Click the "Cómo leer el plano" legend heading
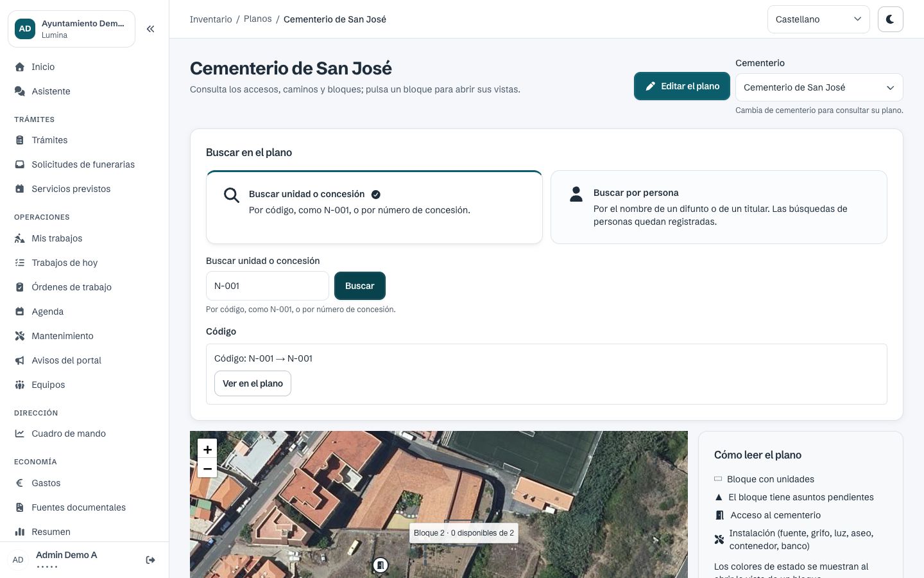This screenshot has height=578, width=924. [758, 455]
